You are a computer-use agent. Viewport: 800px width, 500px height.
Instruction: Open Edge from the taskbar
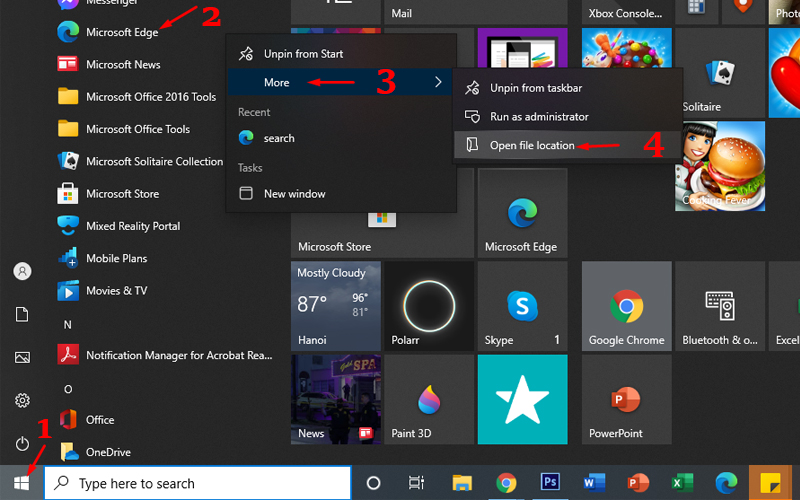click(727, 483)
